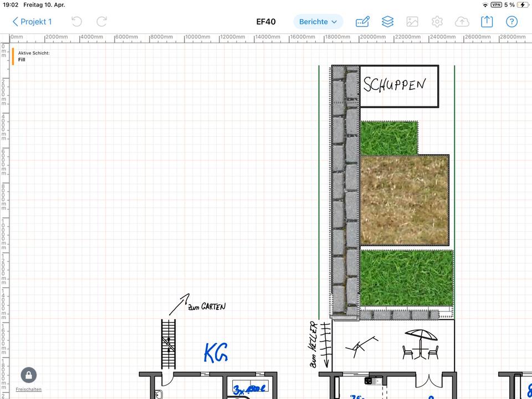Image resolution: width=532 pixels, height=399 pixels.
Task: Tap the padlock unlock button
Action: click(29, 375)
